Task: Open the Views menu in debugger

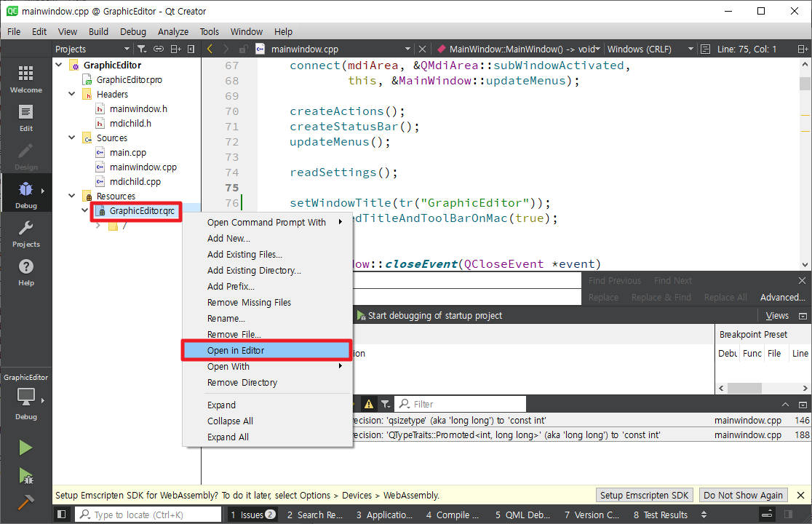Action: (777, 315)
